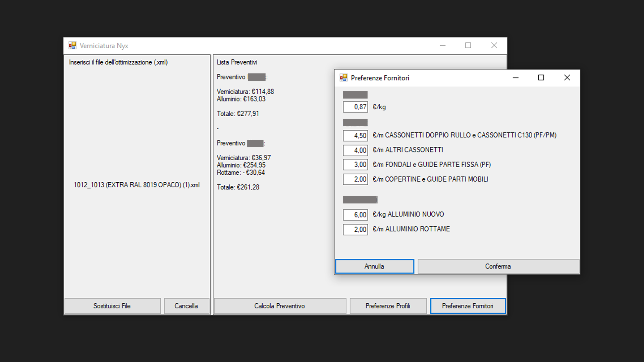Maximize the Preferenze Fornitori dialog
This screenshot has height=362, width=644.
point(541,78)
